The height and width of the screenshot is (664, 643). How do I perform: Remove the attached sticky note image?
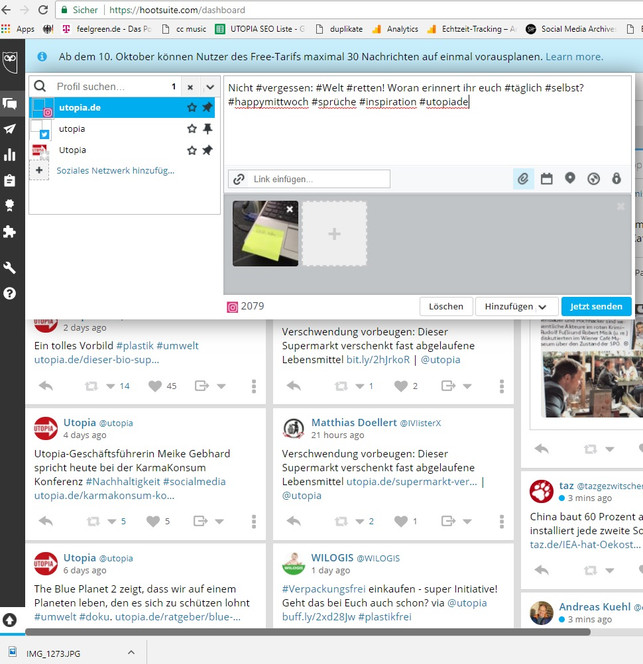[290, 209]
